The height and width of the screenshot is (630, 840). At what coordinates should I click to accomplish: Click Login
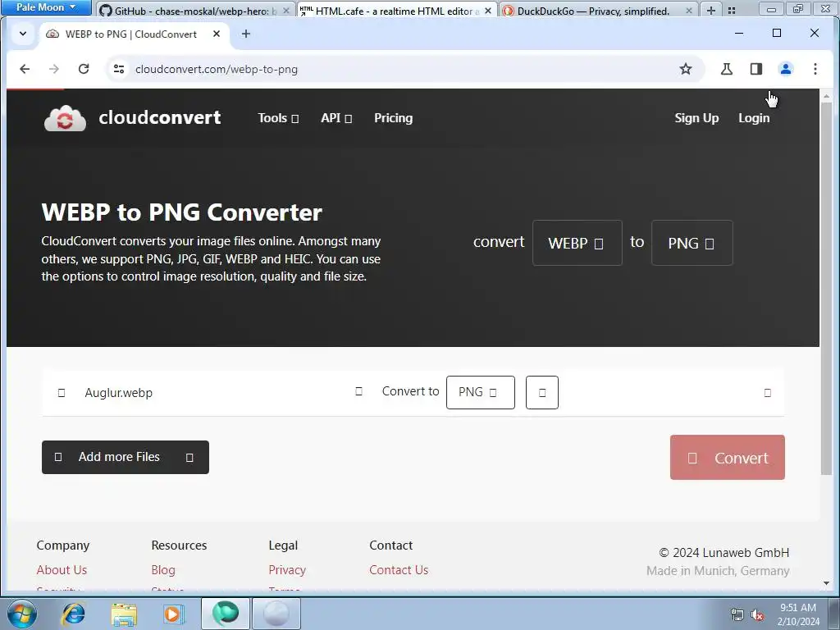click(x=754, y=118)
